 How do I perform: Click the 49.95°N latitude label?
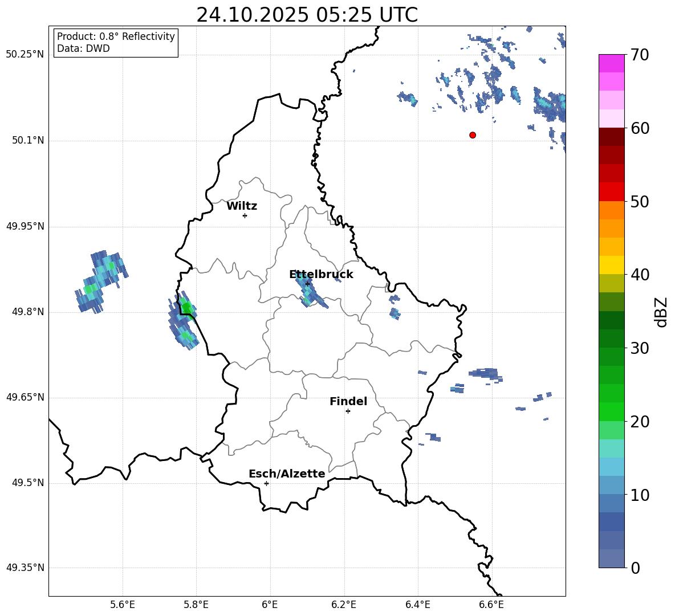[x=25, y=226]
